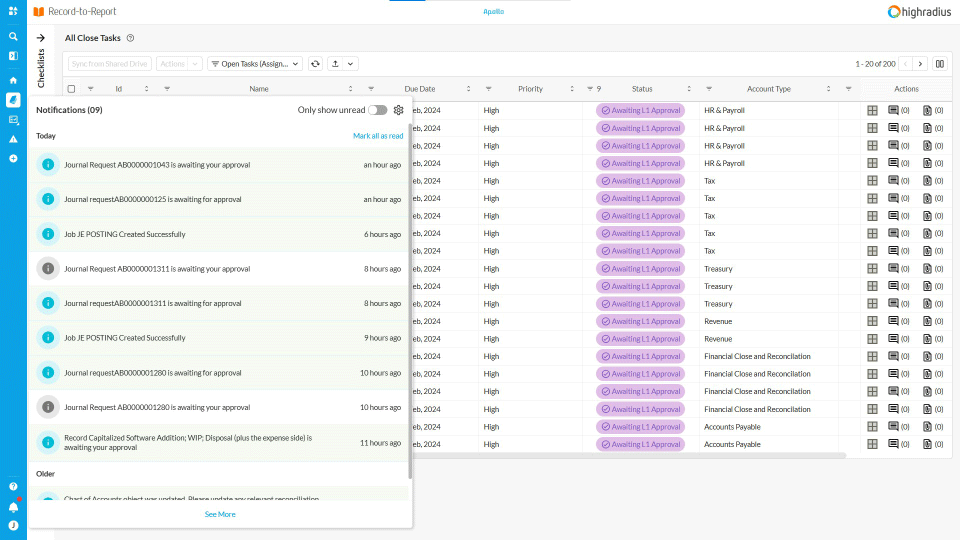The height and width of the screenshot is (540, 960).
Task: Open filter on Name column
Action: point(167,89)
